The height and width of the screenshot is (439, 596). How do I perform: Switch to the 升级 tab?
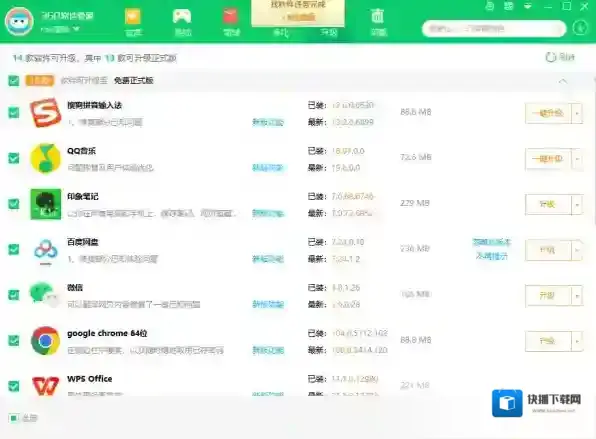(x=328, y=33)
